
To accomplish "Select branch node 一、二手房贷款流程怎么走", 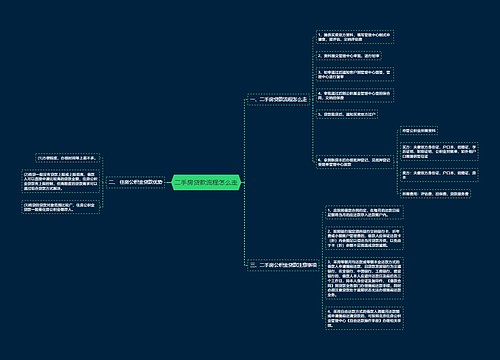I will pyautogui.click(x=278, y=99).
